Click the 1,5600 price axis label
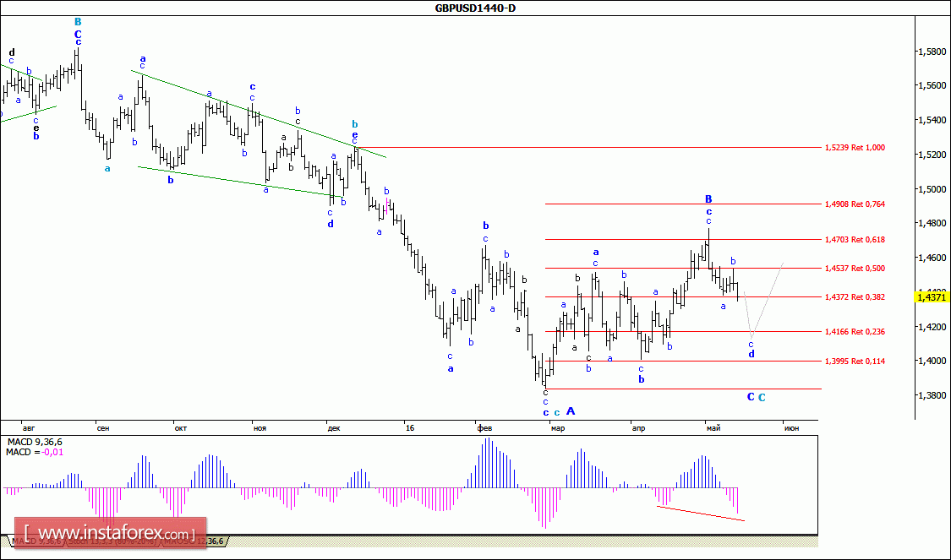 point(934,85)
